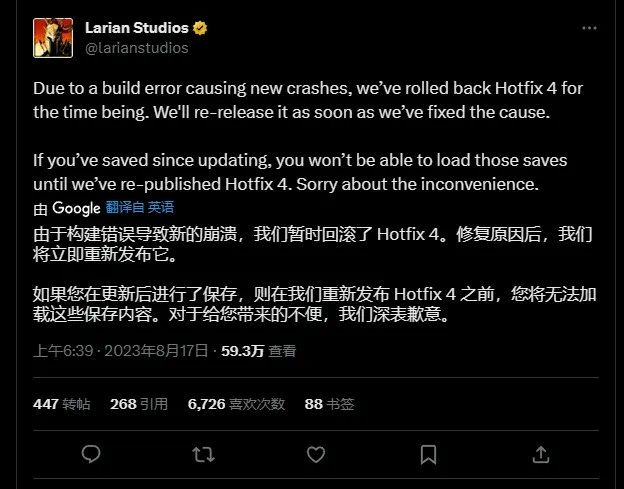Click the 翻译自 英语 translation link

(x=140, y=207)
